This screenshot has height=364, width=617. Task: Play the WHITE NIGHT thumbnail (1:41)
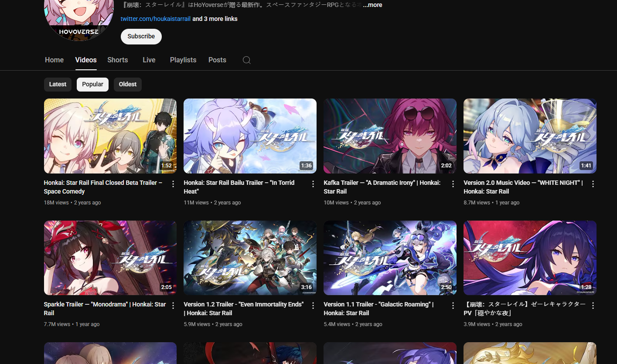click(x=530, y=136)
